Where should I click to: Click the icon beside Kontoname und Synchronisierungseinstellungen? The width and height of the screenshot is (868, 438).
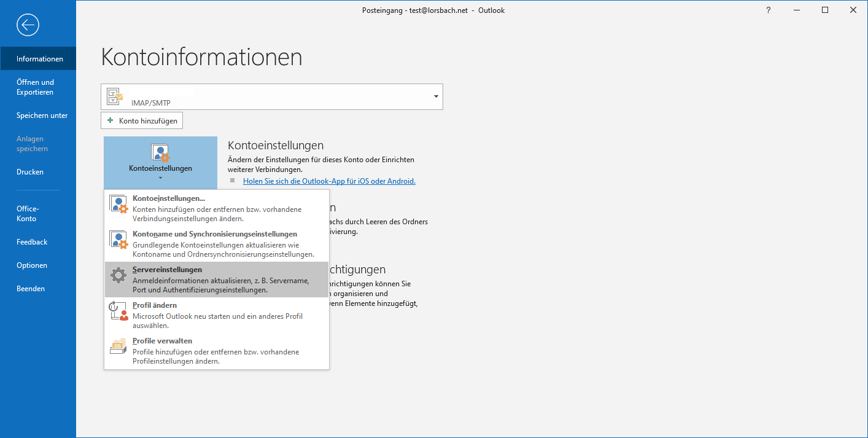pos(118,240)
